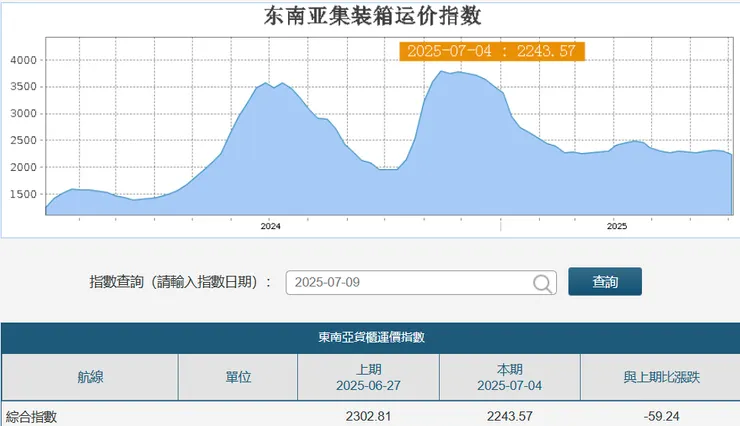Viewport: 740px width, 426px height.
Task: Click the 2243.57 table cell value
Action: click(510, 416)
